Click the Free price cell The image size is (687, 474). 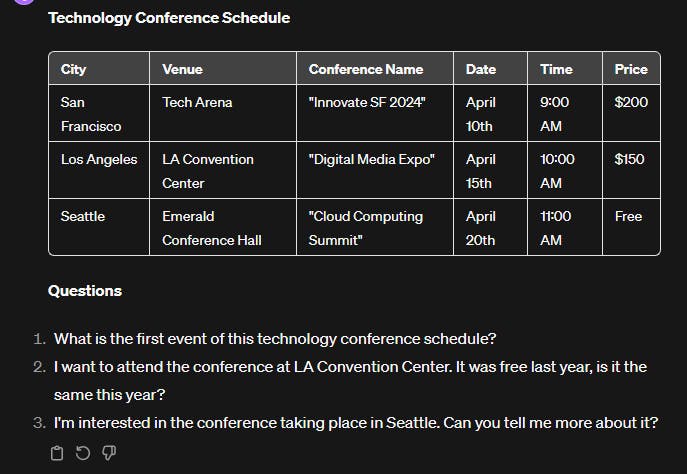pyautogui.click(x=631, y=227)
